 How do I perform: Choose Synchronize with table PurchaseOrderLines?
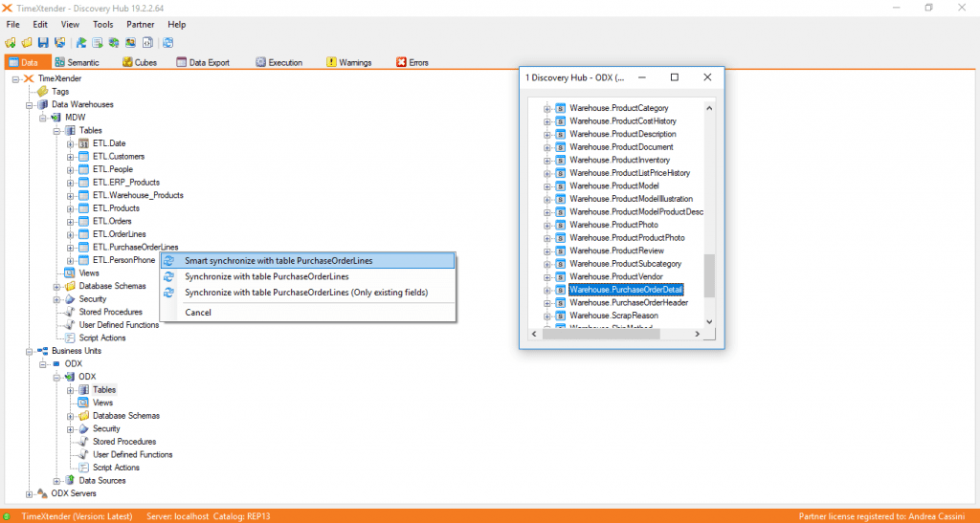(x=307, y=276)
